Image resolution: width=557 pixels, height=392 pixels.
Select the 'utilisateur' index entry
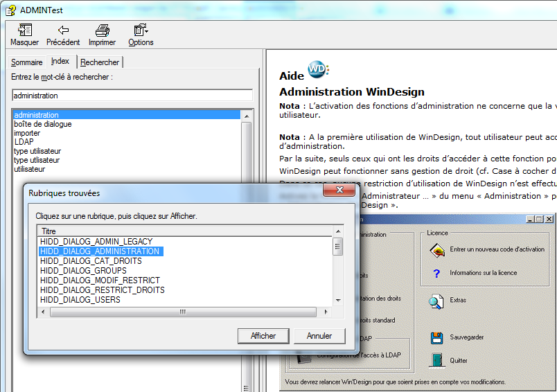click(127, 169)
